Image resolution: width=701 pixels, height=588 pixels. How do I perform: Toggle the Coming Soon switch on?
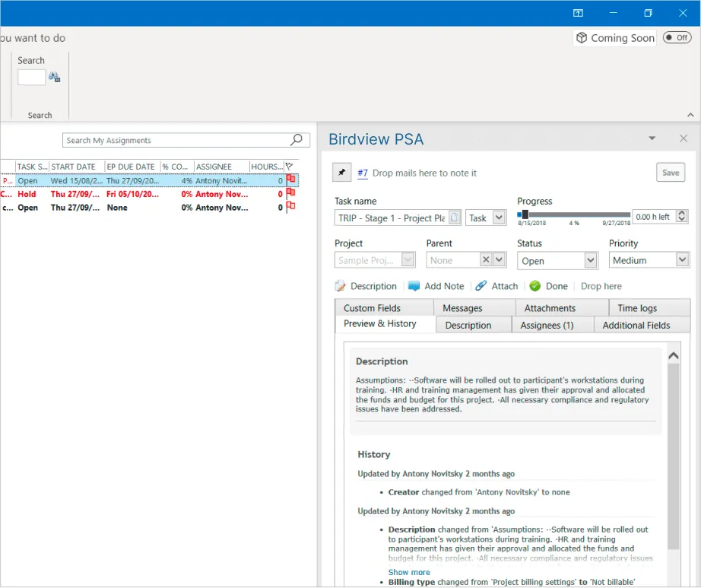tap(677, 37)
